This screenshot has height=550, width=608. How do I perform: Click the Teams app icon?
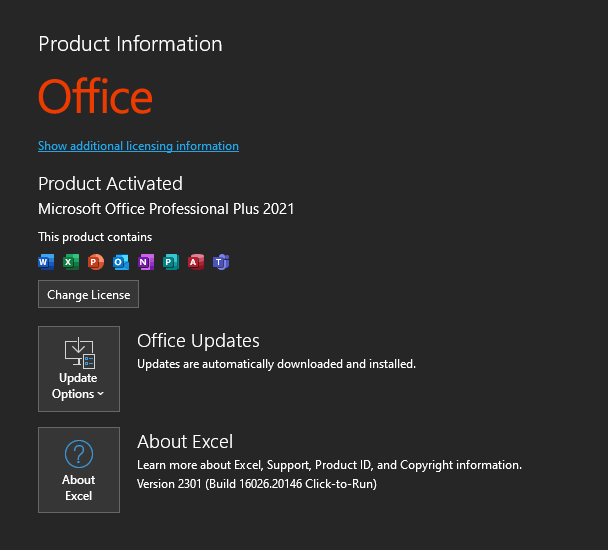[221, 262]
